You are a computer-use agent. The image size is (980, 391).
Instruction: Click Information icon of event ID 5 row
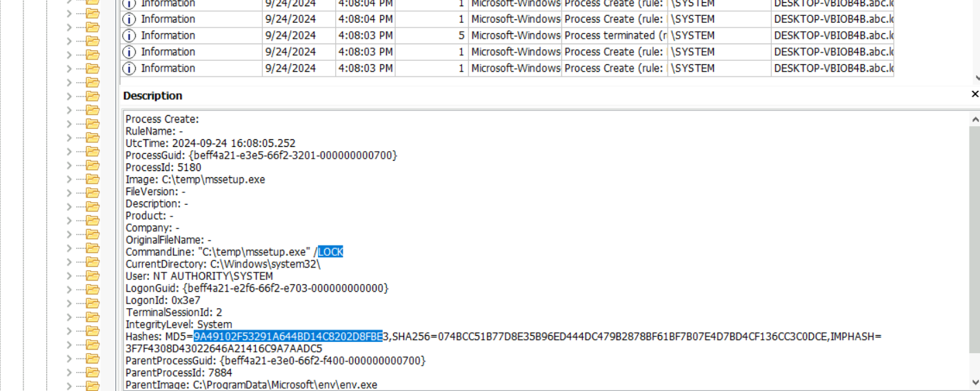[x=129, y=35]
